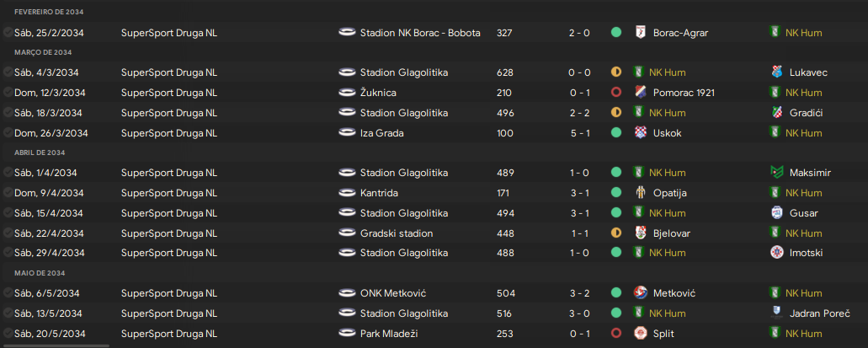Click the Maio de 2034 month header
This screenshot has width=868, height=348.
pos(39,273)
